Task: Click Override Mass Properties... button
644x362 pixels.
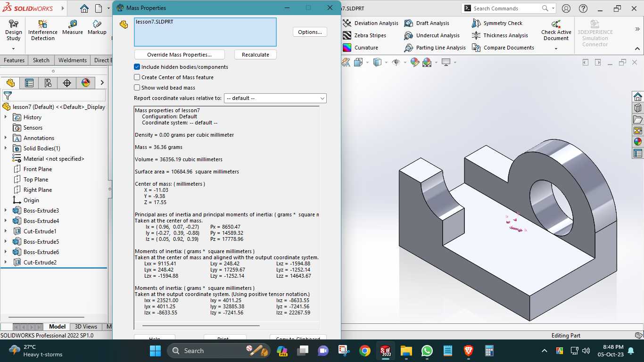Action: [180, 55]
